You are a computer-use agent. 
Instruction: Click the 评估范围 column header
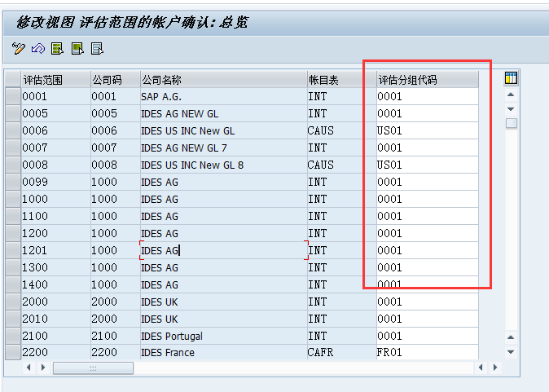pos(55,80)
